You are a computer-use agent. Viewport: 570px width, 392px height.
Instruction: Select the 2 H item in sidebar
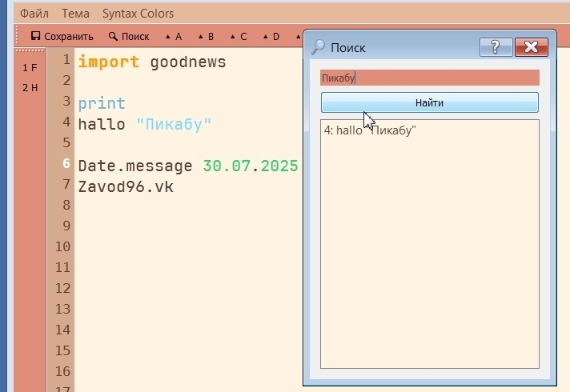(30, 87)
